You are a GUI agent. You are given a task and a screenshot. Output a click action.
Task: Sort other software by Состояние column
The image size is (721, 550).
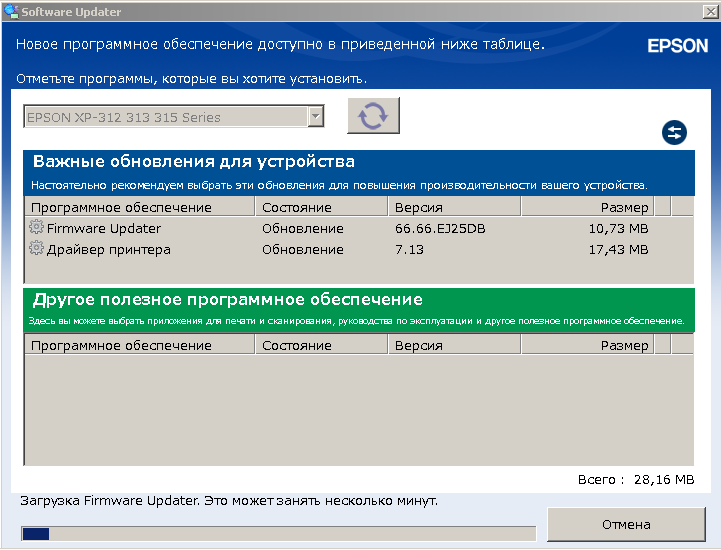[321, 345]
